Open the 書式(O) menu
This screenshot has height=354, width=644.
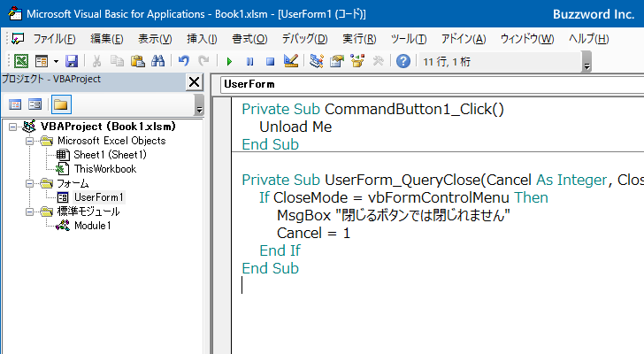pyautogui.click(x=249, y=39)
